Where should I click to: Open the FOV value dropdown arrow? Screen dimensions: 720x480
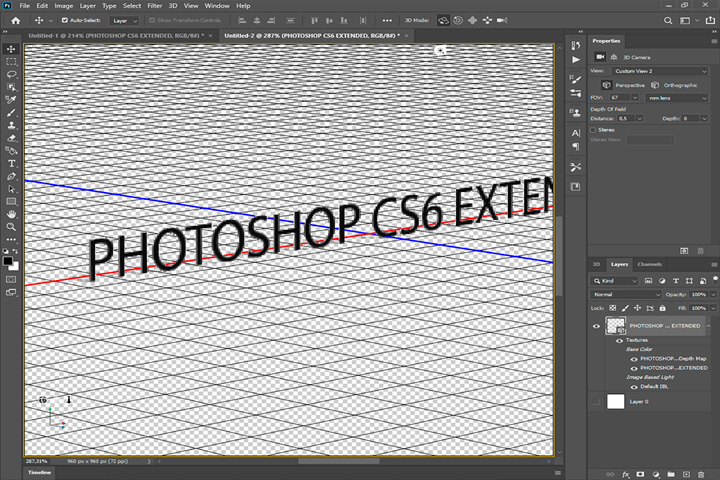635,98
